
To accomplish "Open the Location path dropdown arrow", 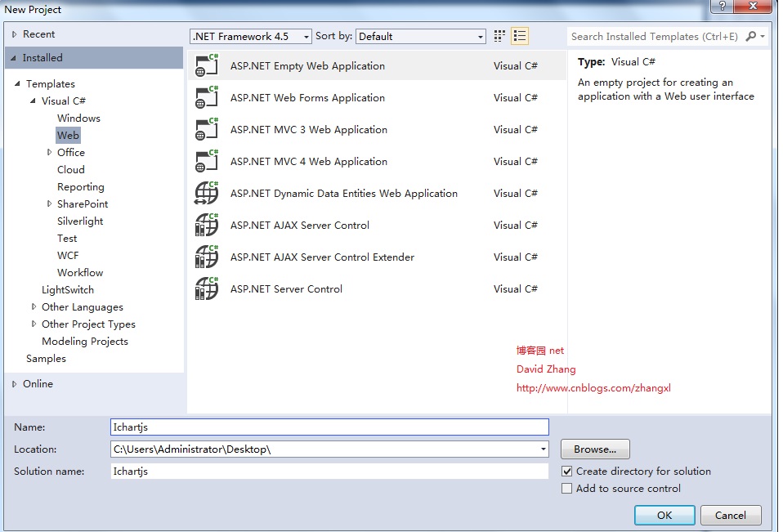I will coord(543,449).
